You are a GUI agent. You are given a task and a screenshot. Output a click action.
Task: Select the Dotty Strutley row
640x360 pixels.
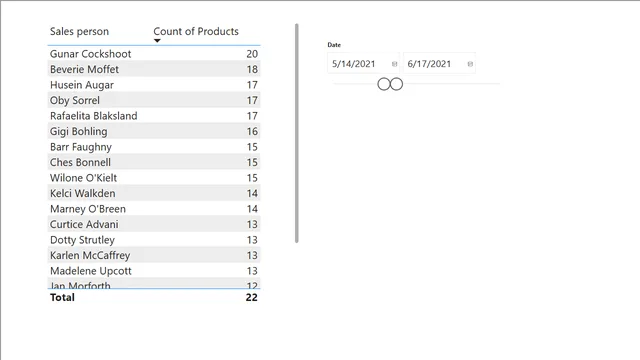tap(154, 240)
